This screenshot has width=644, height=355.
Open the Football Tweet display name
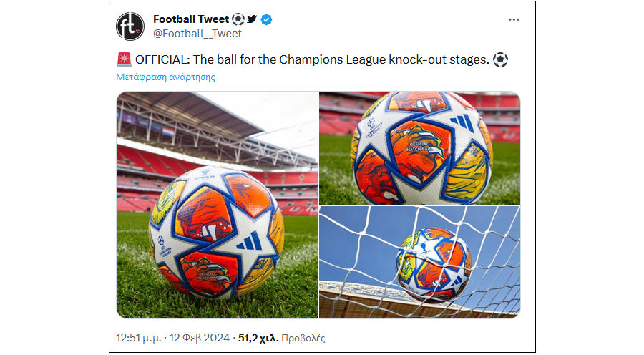(191, 19)
